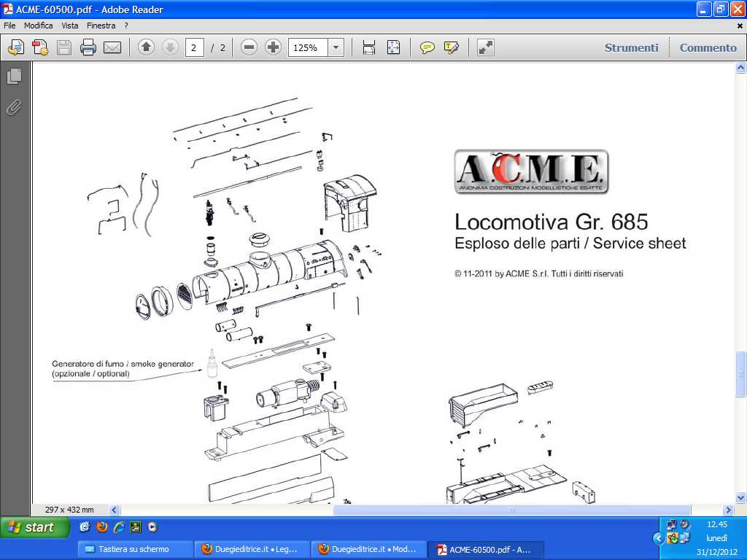Zoom out with the minus button

tap(249, 48)
